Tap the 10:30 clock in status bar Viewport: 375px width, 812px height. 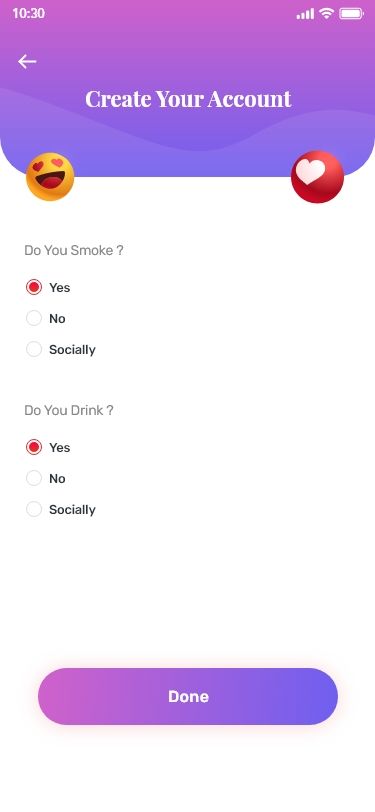click(x=28, y=13)
